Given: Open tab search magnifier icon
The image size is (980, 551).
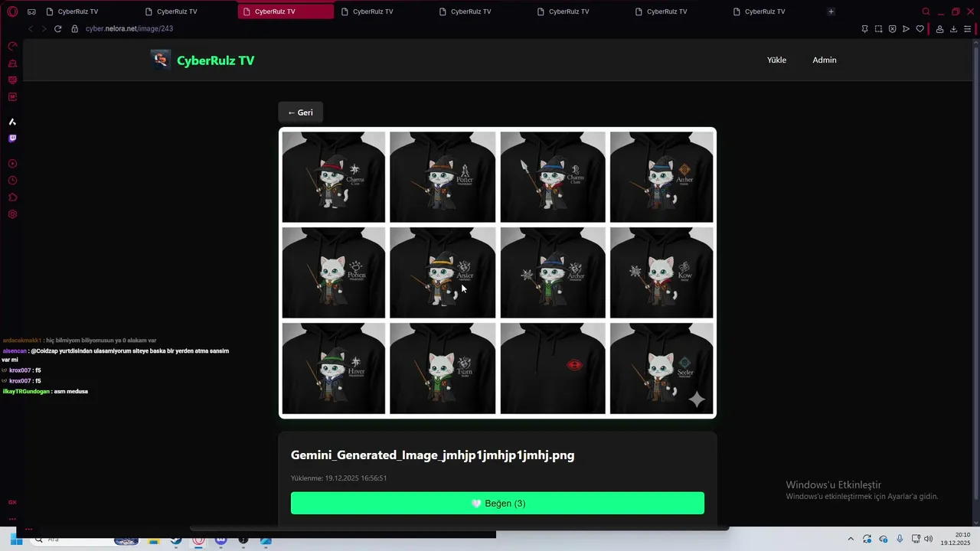Looking at the screenshot, I should pyautogui.click(x=926, y=11).
